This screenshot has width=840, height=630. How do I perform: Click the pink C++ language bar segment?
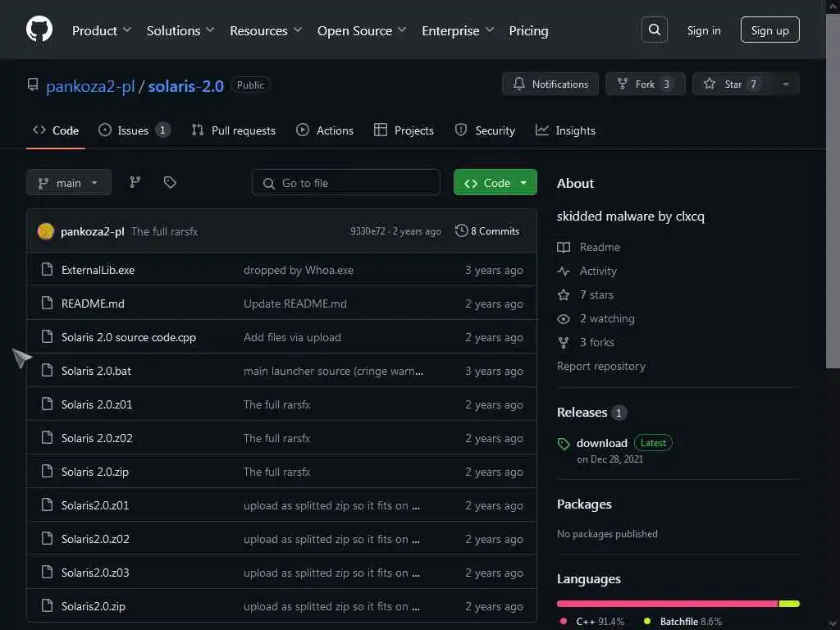tap(667, 604)
